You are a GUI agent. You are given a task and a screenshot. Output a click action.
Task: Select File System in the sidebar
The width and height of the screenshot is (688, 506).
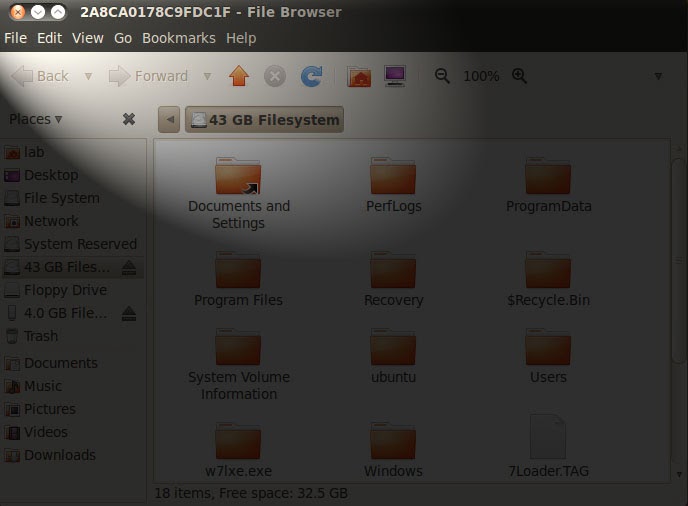coord(73,198)
